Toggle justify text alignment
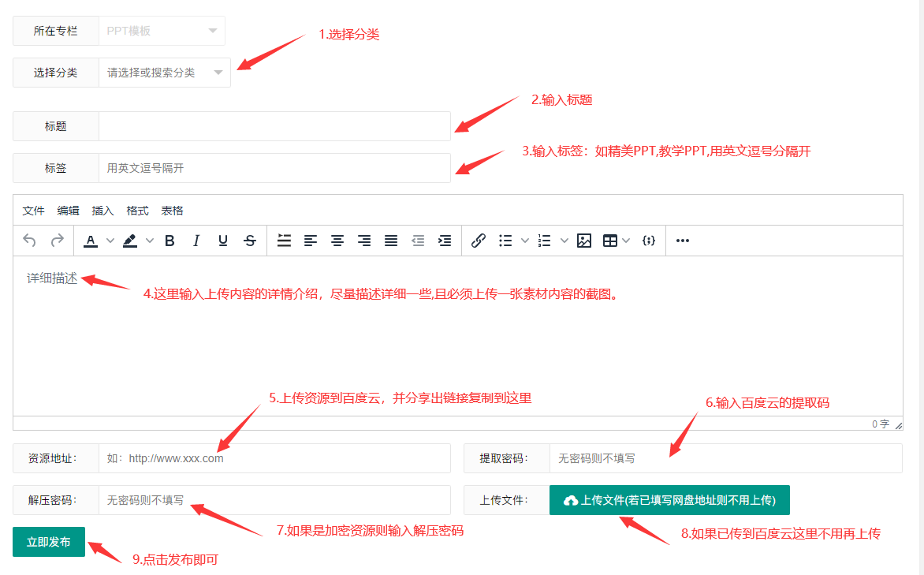The width and height of the screenshot is (924, 575). [x=391, y=241]
